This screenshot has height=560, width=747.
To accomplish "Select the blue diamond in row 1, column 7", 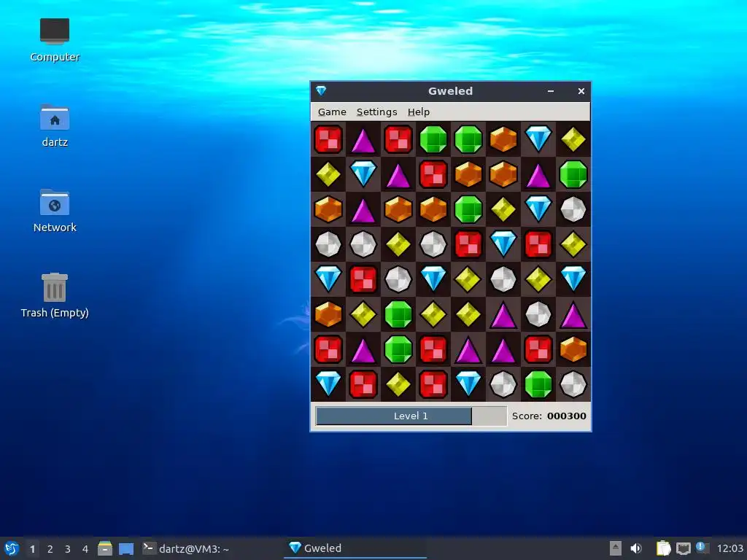I will click(x=538, y=139).
